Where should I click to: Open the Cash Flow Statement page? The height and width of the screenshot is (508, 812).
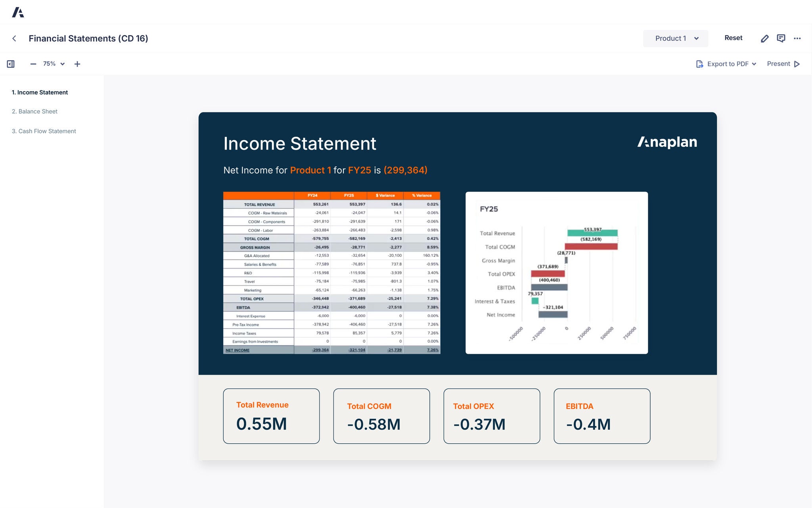coord(44,131)
